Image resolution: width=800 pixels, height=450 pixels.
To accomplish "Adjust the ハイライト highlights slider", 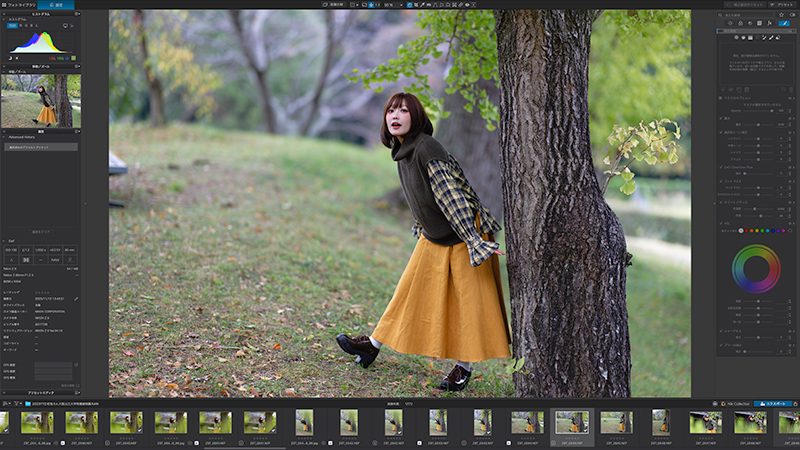I will [x=758, y=139].
